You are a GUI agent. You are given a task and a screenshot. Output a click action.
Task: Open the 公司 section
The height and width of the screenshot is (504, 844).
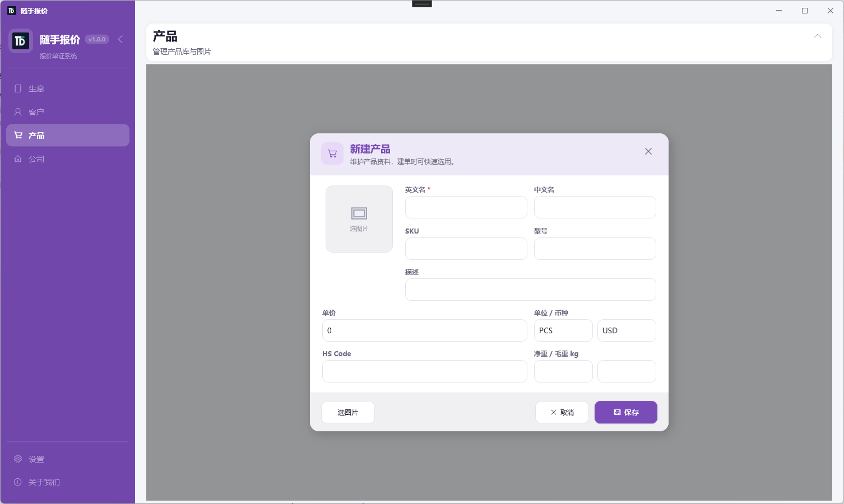(x=68, y=159)
